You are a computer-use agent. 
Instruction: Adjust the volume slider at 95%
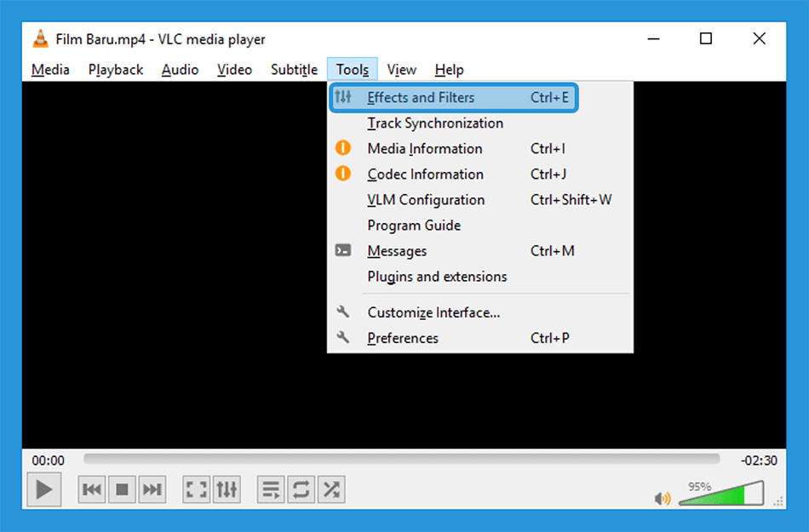click(721, 494)
